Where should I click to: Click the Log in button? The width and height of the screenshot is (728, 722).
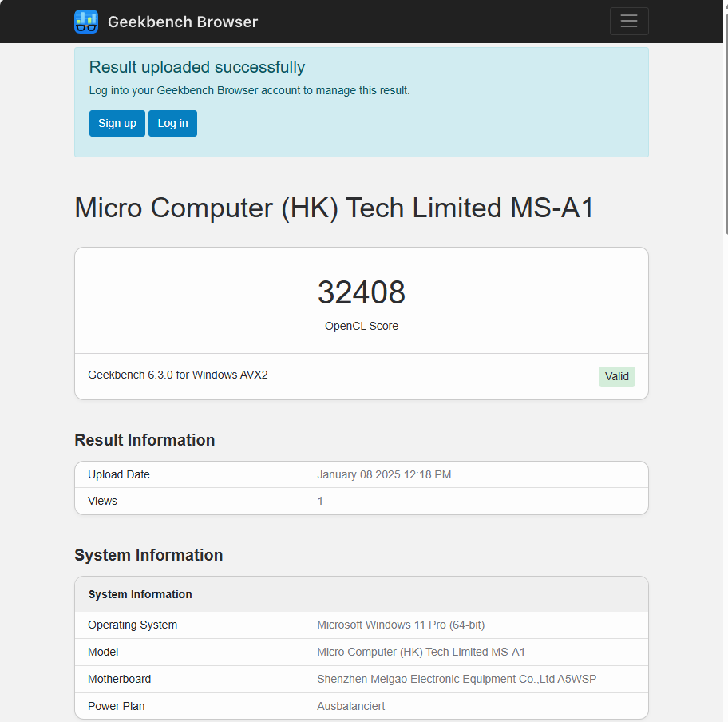172,123
